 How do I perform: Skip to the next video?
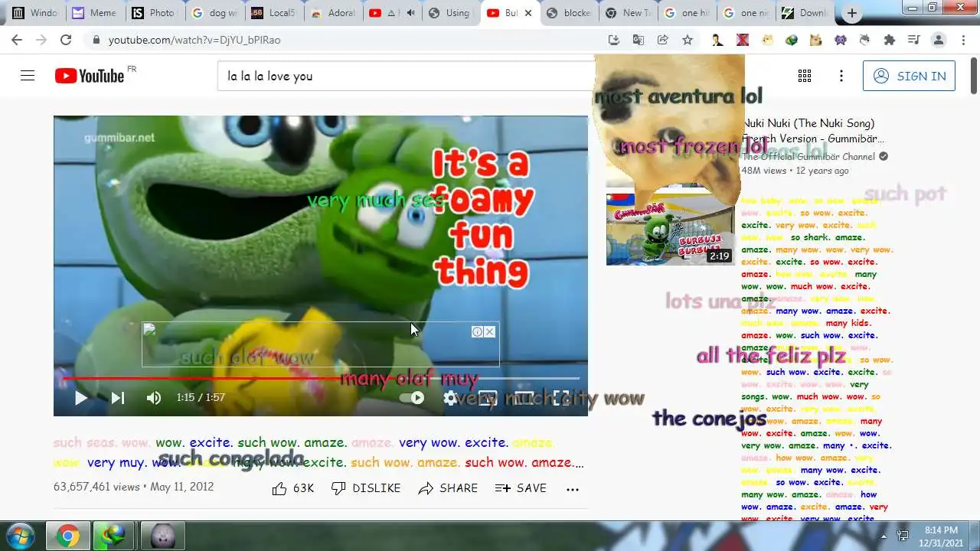click(117, 398)
